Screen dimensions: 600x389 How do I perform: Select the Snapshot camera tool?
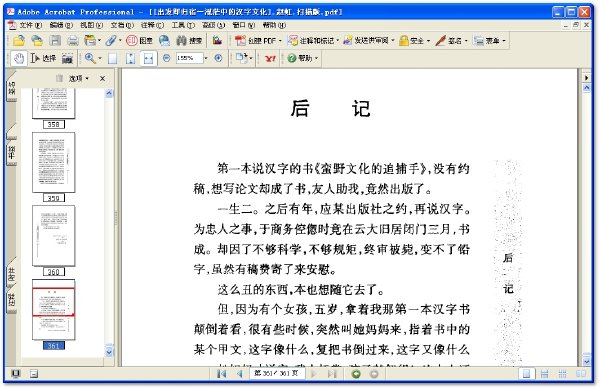point(67,58)
